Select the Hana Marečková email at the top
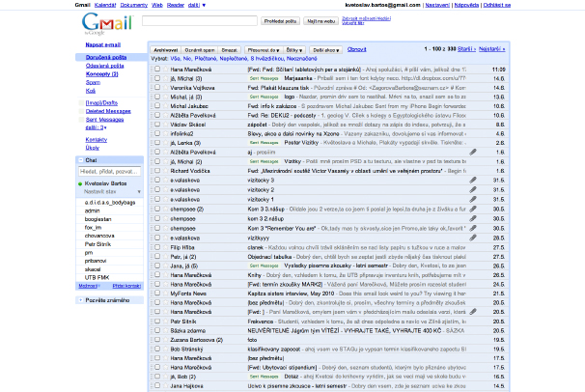This screenshot has width=585, height=392. 156,70
